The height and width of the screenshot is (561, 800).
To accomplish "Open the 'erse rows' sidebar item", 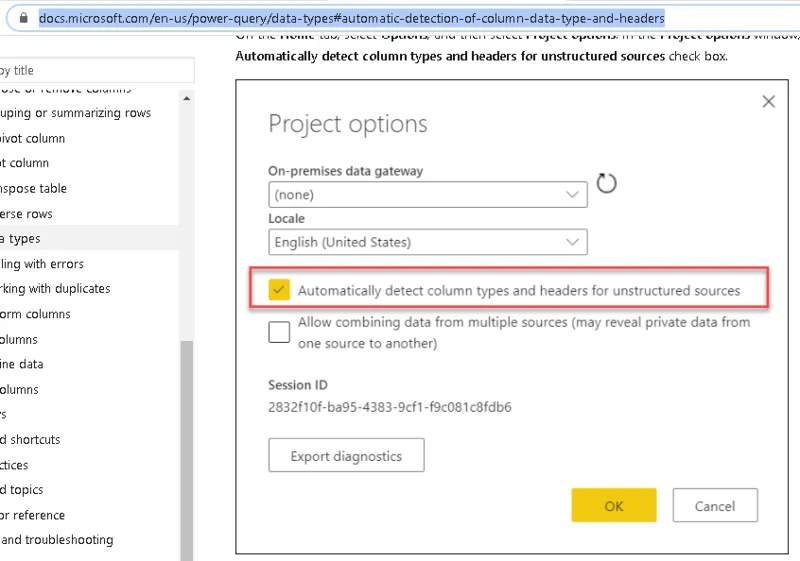I will [x=26, y=214].
